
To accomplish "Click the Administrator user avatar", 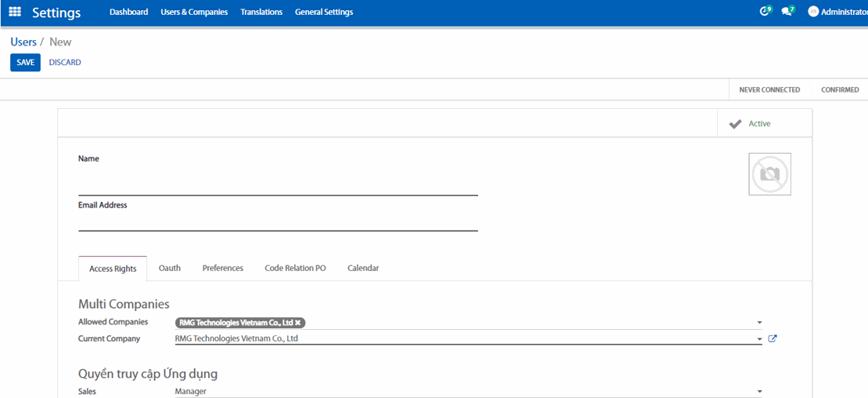I will click(813, 12).
